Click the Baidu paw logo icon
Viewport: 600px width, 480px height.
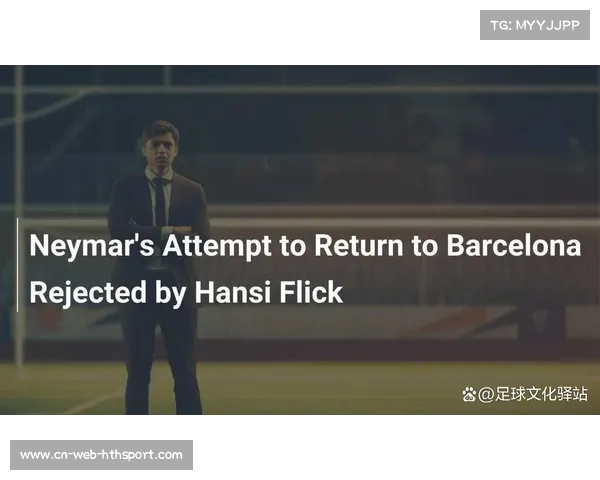click(x=469, y=394)
